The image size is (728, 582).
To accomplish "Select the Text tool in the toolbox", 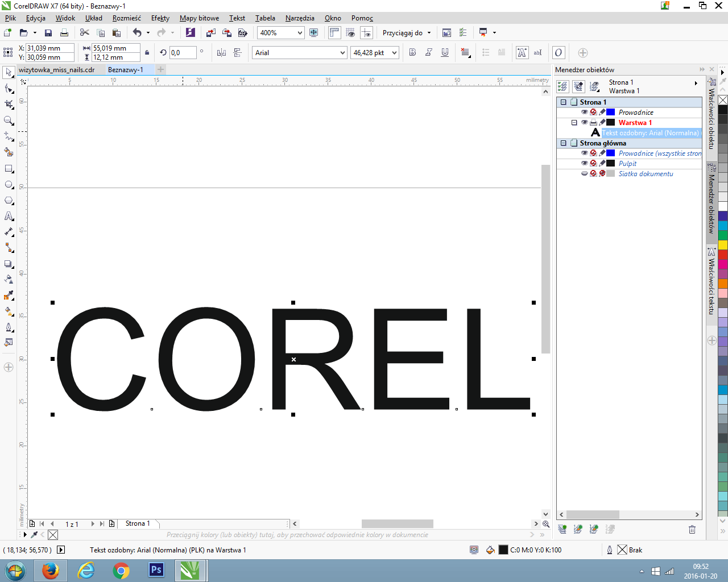I will pos(9,217).
